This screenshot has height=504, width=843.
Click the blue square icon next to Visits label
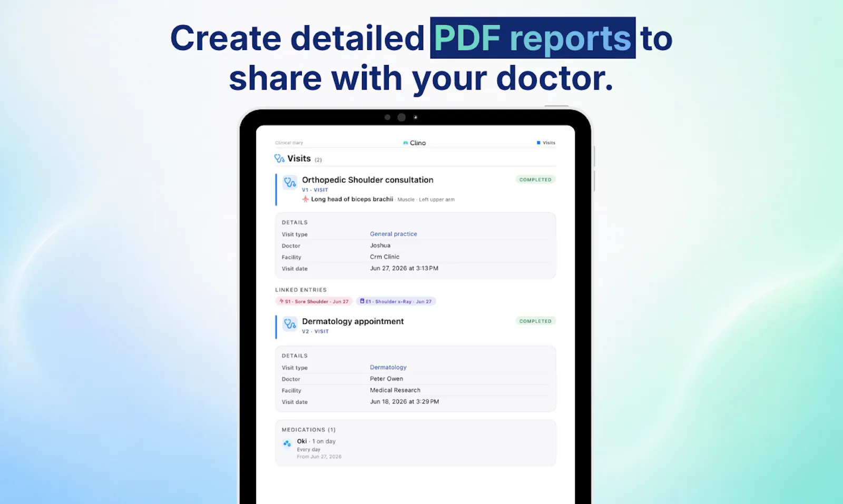point(538,143)
